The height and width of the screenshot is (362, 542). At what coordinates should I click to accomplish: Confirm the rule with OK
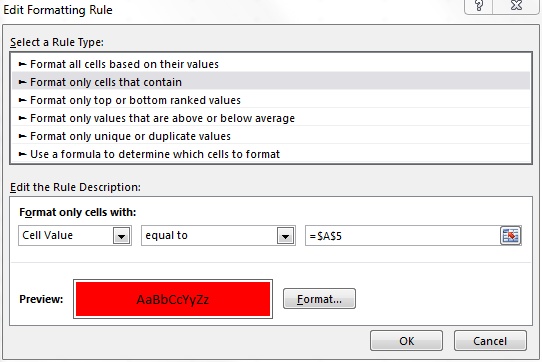pos(406,341)
